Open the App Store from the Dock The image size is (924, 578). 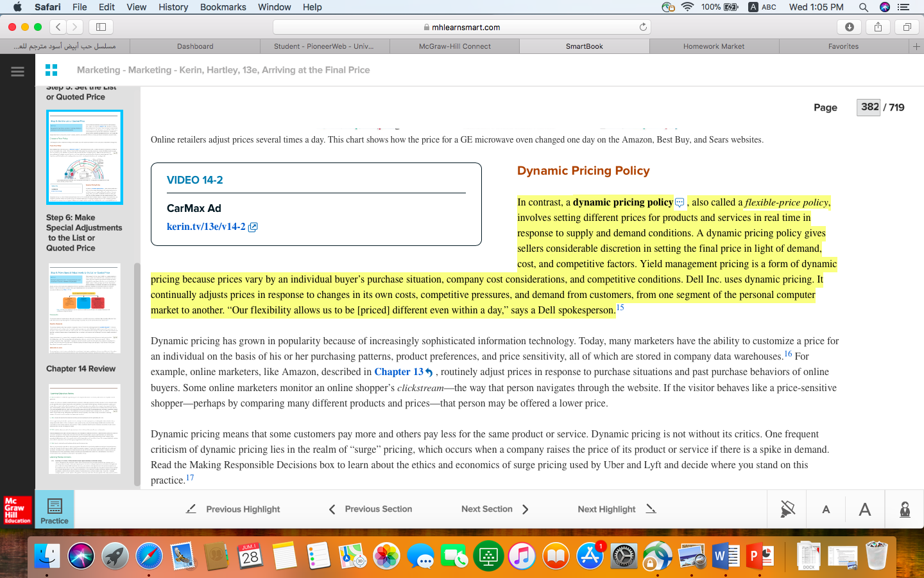pos(590,556)
